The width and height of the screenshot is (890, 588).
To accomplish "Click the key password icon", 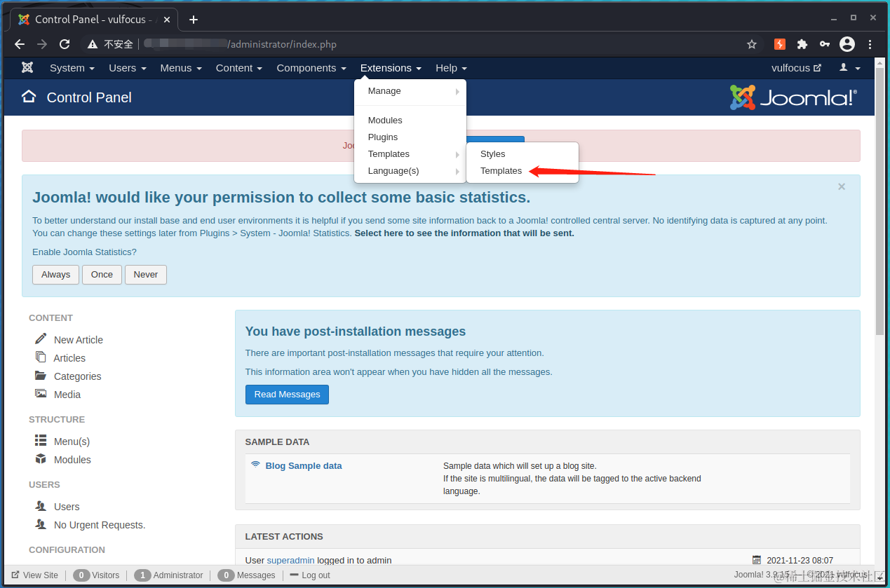I will 825,44.
